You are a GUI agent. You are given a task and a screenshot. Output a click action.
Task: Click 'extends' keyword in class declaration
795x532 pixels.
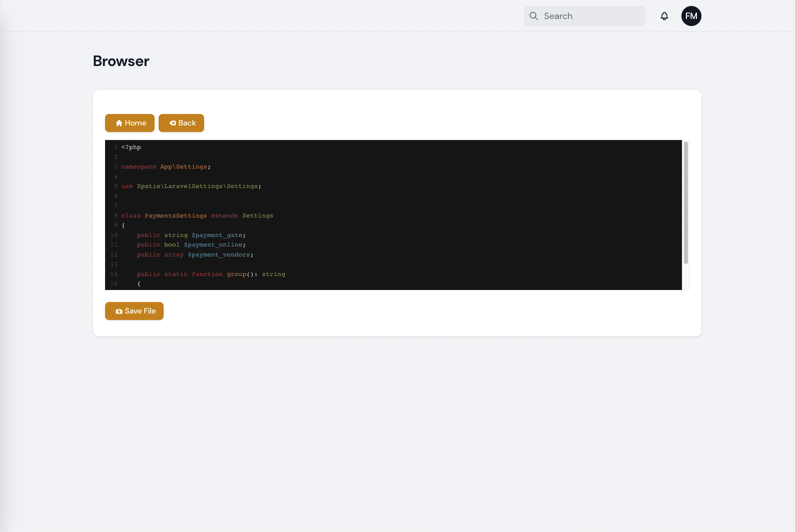[225, 216]
